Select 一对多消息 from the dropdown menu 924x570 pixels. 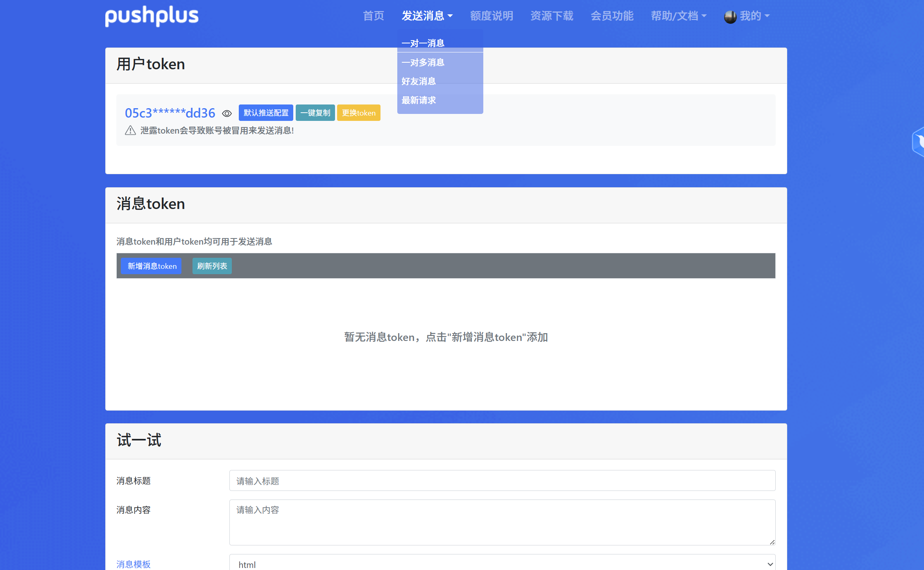point(440,62)
